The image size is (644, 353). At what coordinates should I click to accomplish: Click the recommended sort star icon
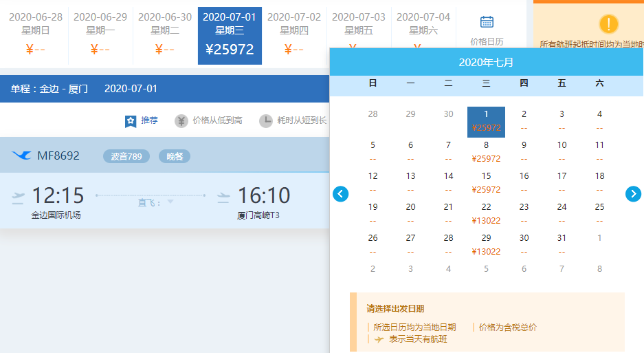pos(131,121)
